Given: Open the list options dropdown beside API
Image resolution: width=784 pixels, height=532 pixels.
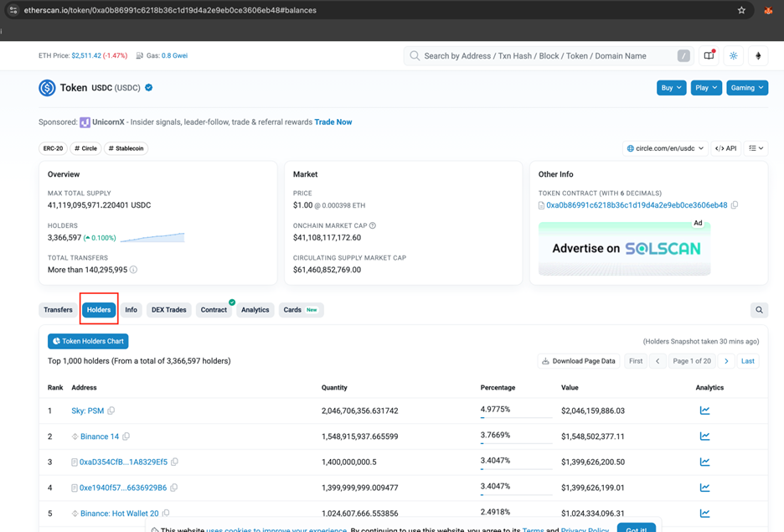Looking at the screenshot, I should [x=756, y=148].
